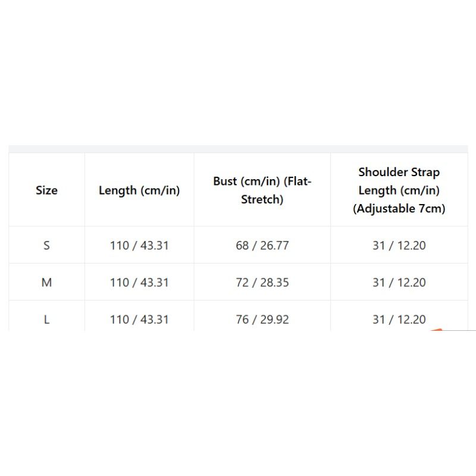Select the size S row label
Screen dimensions: 476x476
pos(46,245)
